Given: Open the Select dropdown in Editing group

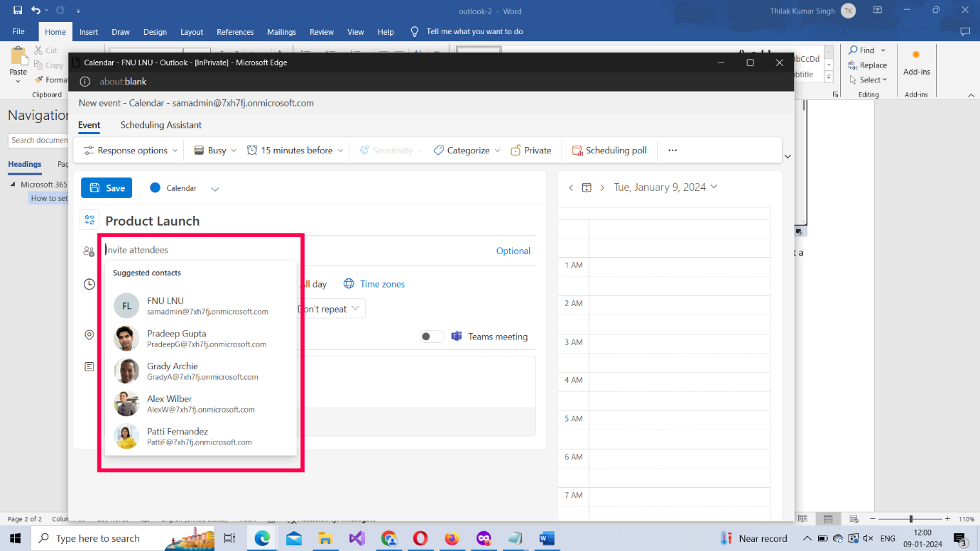Looking at the screenshot, I should [868, 80].
